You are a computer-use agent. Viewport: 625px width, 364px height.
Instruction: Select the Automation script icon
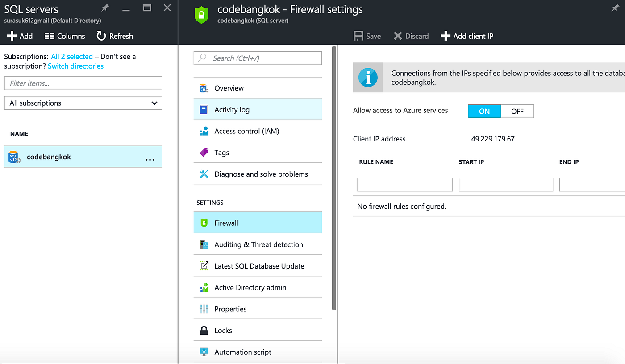[x=204, y=352]
